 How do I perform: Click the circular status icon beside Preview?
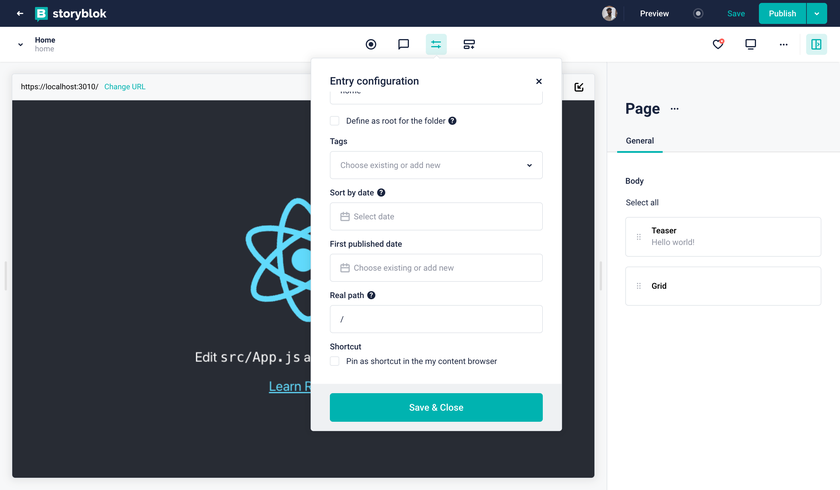pyautogui.click(x=698, y=13)
